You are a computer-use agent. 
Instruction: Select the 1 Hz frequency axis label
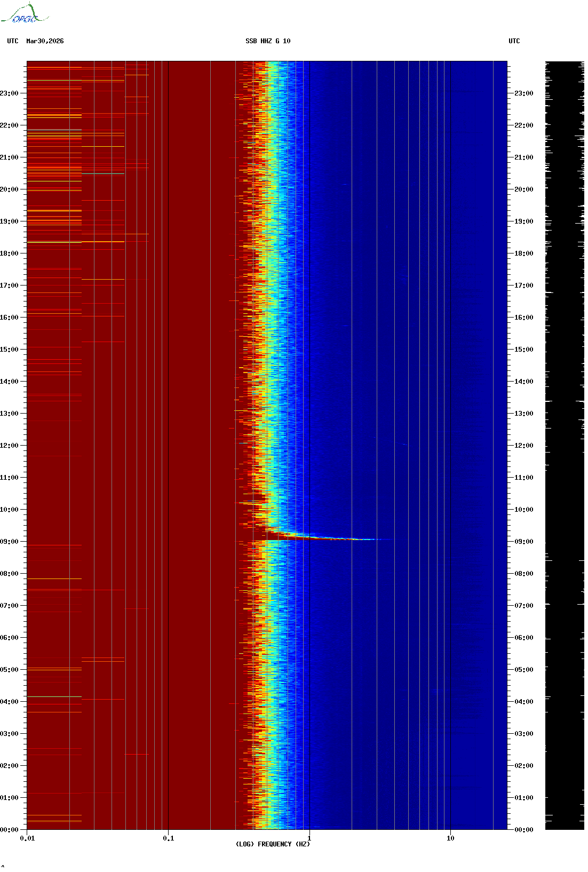tap(309, 838)
